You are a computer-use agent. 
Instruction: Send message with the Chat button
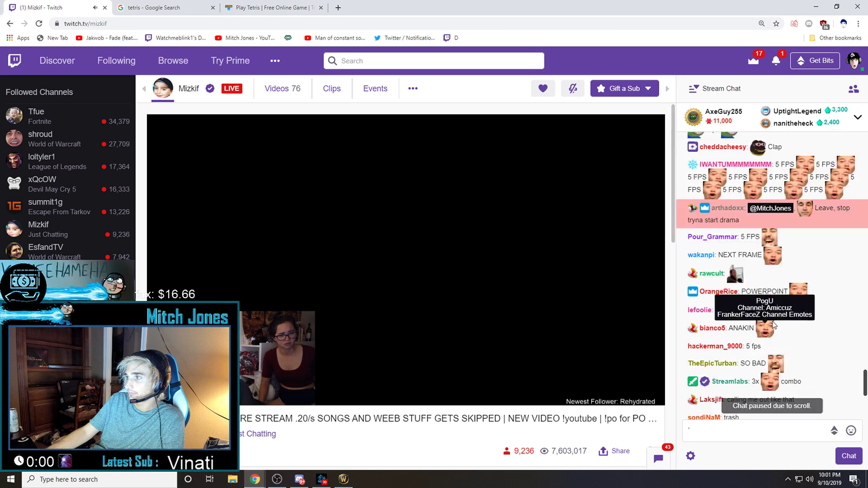point(849,456)
